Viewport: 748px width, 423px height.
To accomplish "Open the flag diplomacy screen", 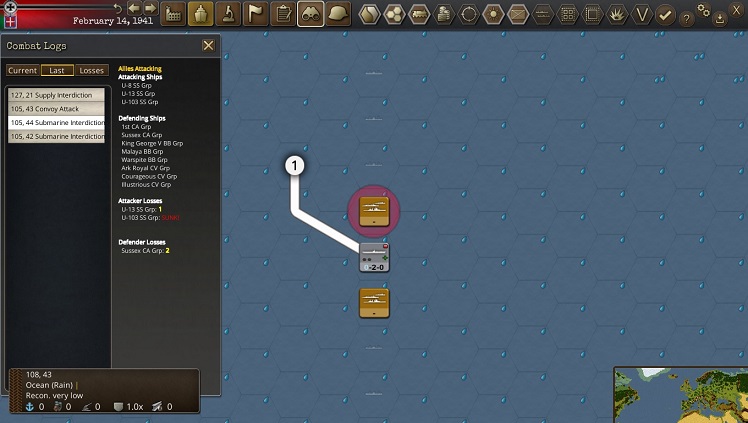I will click(x=256, y=13).
